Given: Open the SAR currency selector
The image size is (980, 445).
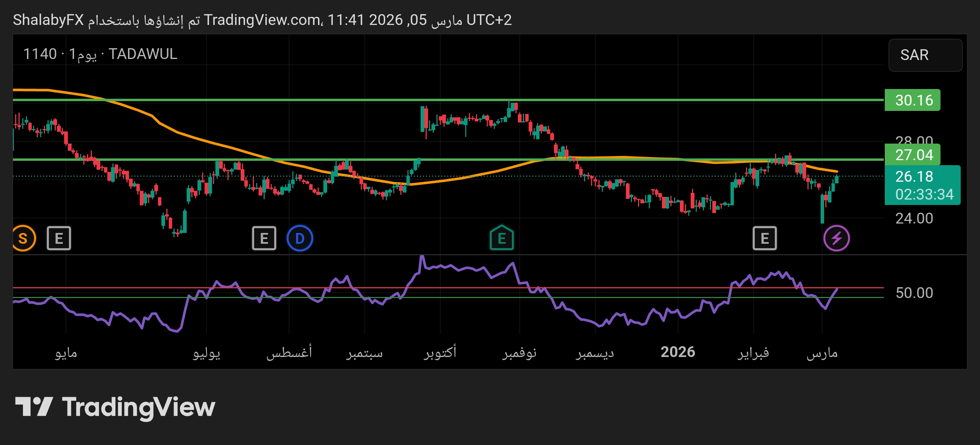Looking at the screenshot, I should (925, 55).
